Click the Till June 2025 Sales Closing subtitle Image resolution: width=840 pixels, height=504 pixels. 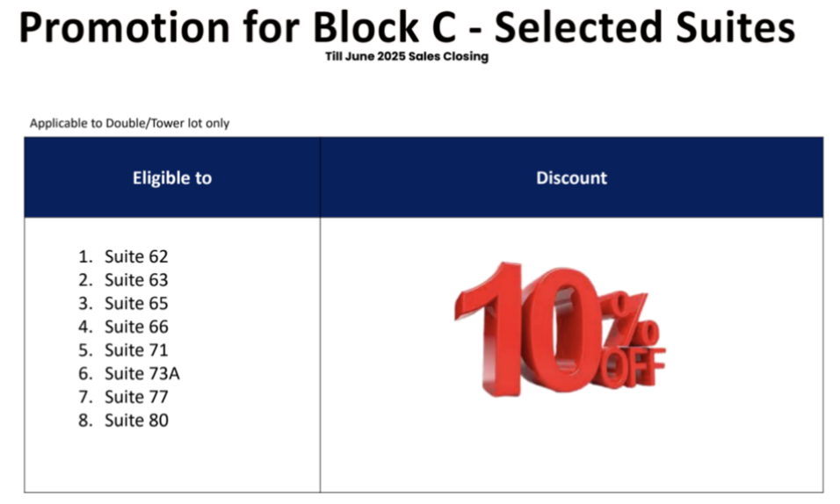tap(407, 57)
